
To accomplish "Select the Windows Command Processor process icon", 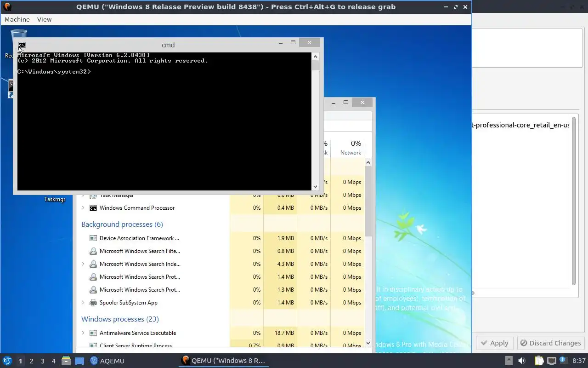I will 93,208.
